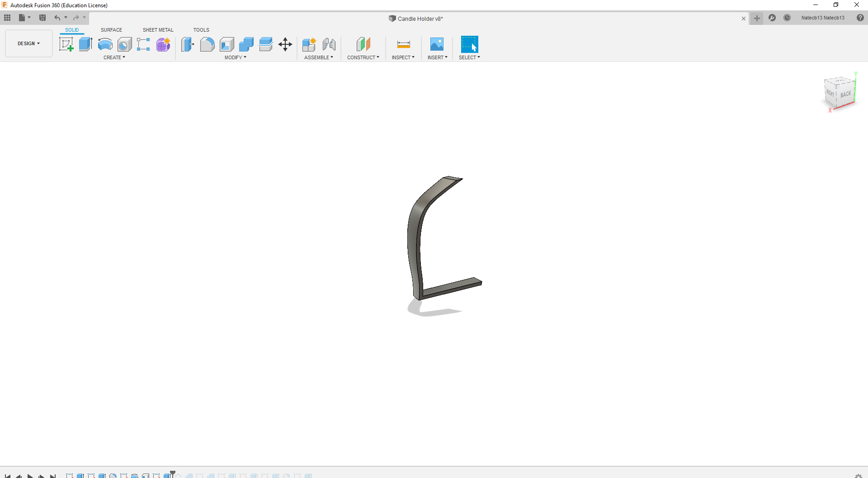Open the DESIGN workspace dropdown
This screenshot has width=868, height=478.
click(28, 43)
